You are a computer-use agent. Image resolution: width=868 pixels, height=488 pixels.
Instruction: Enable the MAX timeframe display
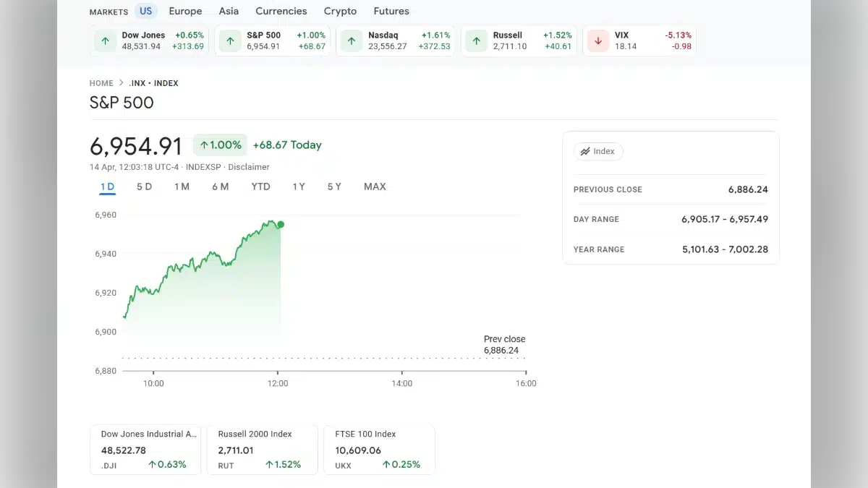pos(375,186)
